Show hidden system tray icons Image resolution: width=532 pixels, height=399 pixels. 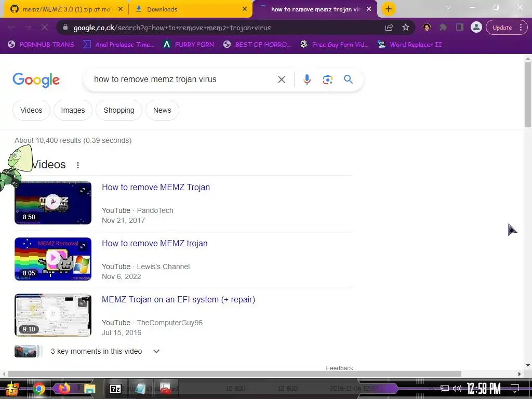(432, 389)
